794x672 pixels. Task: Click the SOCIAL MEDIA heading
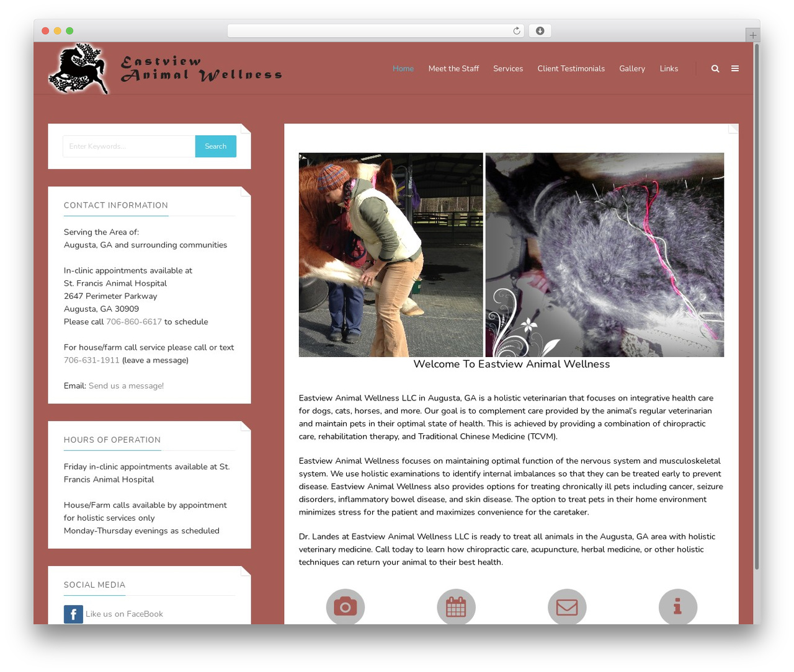click(94, 585)
